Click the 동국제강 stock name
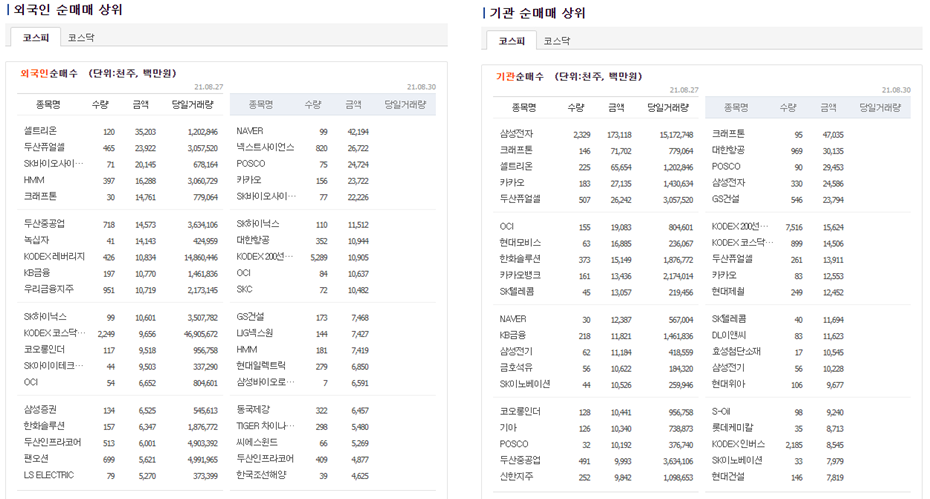 tap(253, 409)
